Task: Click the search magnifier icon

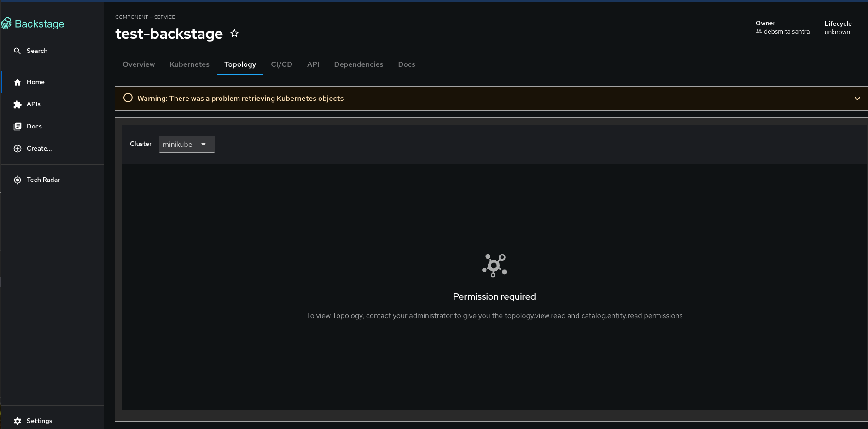Action: pos(17,51)
